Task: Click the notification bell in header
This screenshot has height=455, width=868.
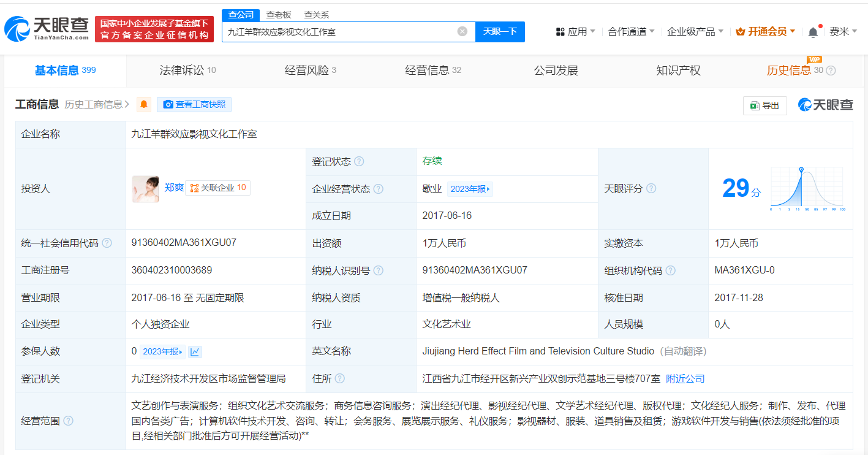Action: 813,32
